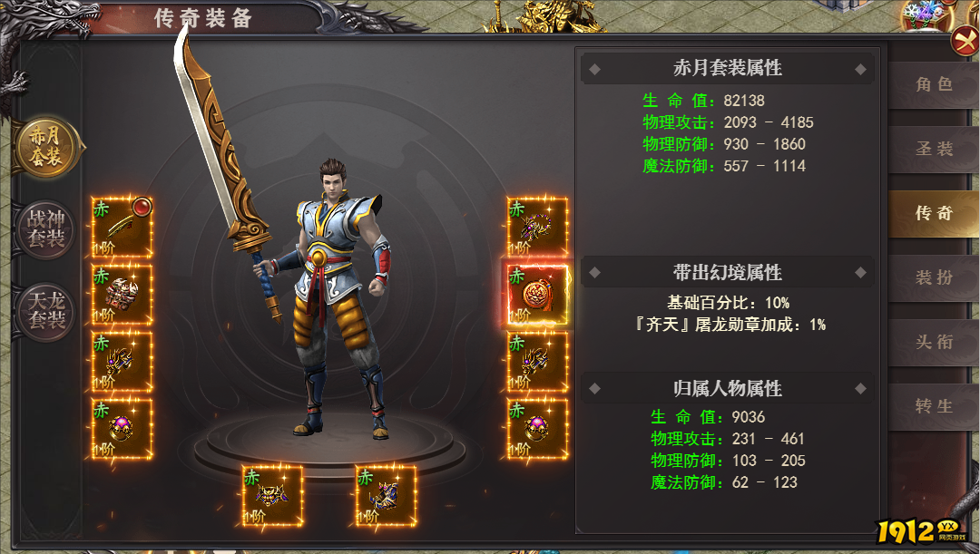Screen dimensions: 980x554
Task: Switch to the 天龙套装 set button
Action: pos(45,312)
